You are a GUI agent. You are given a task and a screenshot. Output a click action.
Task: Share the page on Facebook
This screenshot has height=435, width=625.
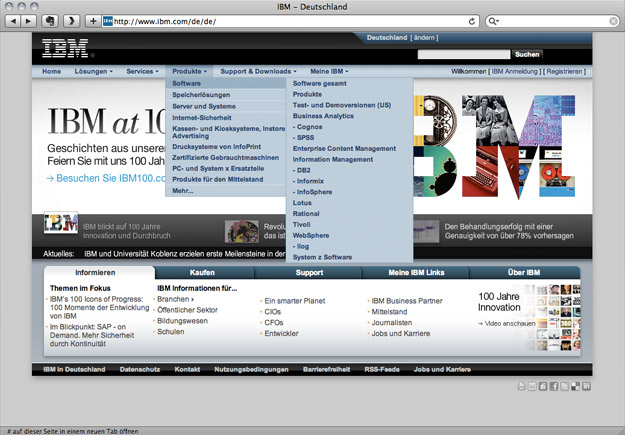(x=554, y=386)
